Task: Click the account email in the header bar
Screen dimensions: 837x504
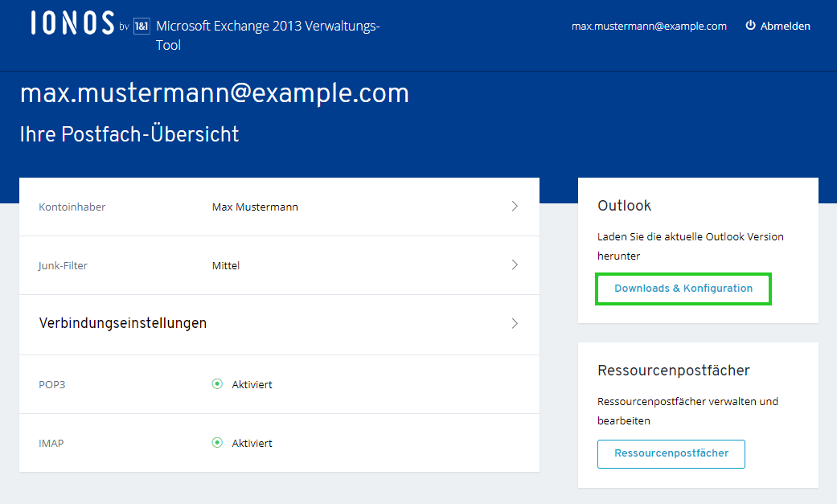Action: coord(649,27)
